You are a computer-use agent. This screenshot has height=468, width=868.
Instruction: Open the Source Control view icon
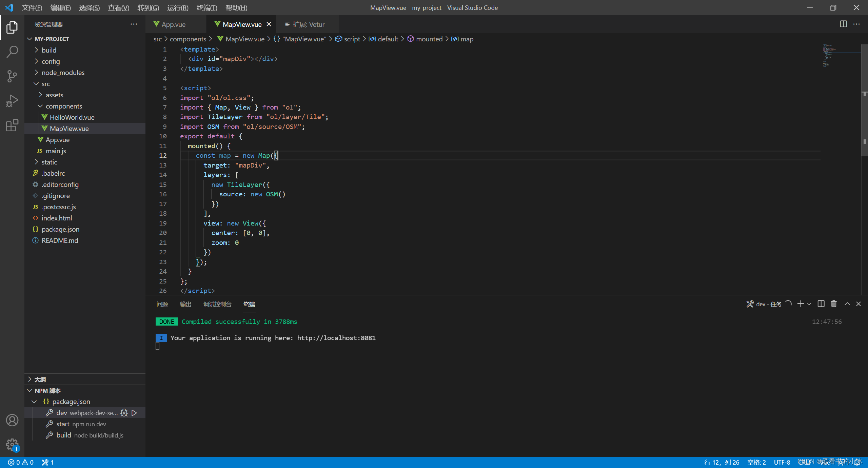12,76
